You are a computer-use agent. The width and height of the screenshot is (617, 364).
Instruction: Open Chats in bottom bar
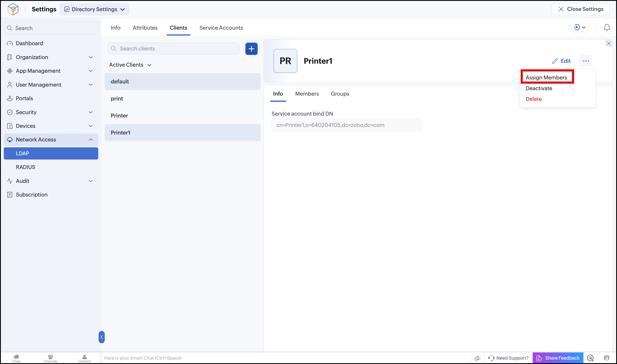[16, 358]
